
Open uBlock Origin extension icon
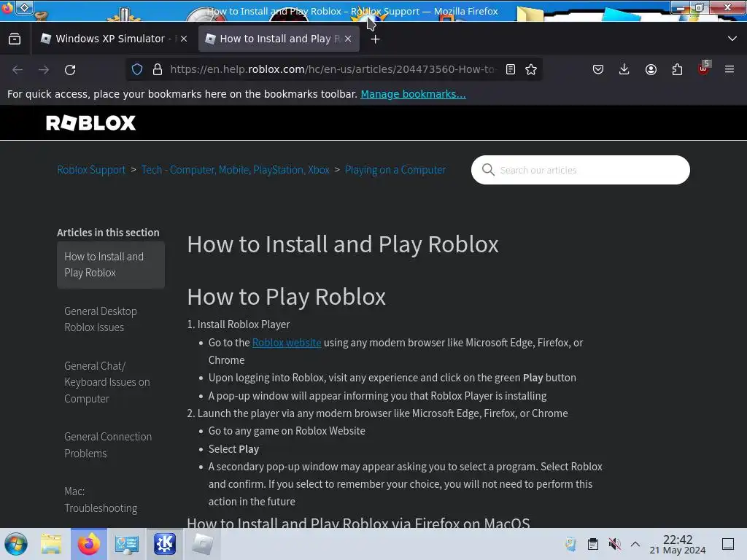(704, 69)
